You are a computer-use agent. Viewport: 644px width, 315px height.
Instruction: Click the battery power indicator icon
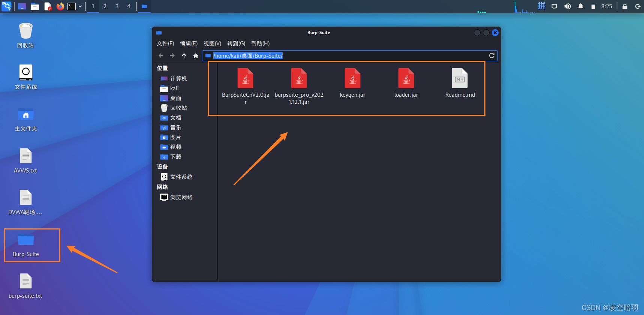pyautogui.click(x=593, y=6)
